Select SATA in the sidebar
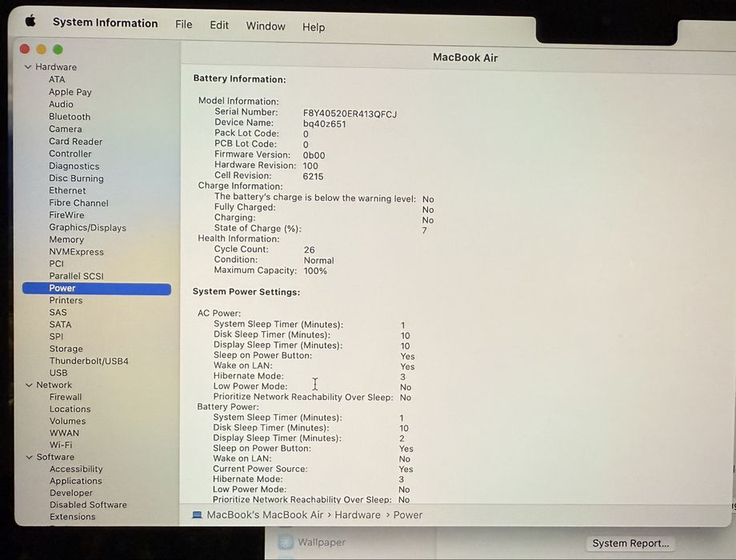The width and height of the screenshot is (736, 560). point(61,325)
